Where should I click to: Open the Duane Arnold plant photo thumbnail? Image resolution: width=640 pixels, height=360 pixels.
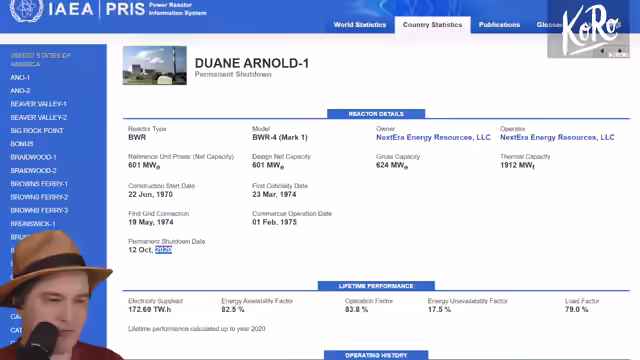point(155,65)
